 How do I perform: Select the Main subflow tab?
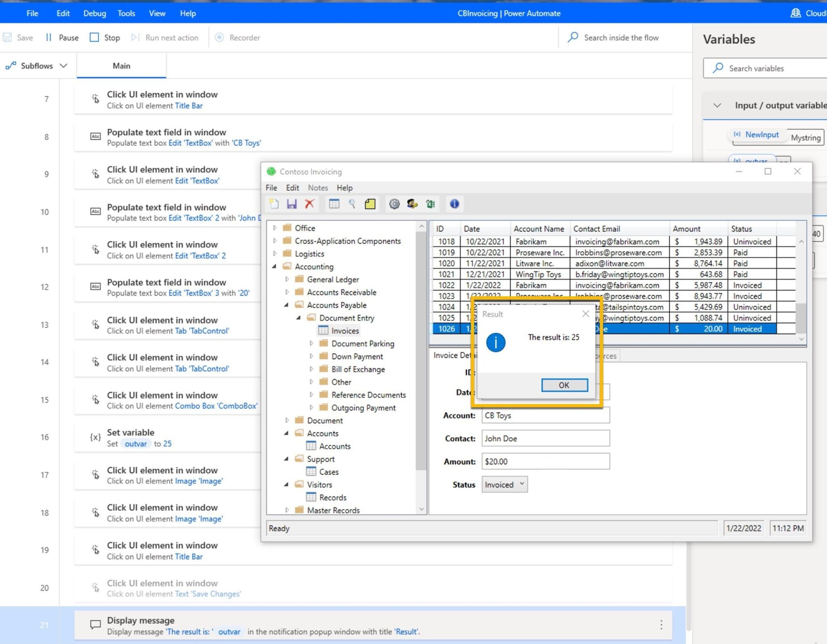tap(122, 66)
